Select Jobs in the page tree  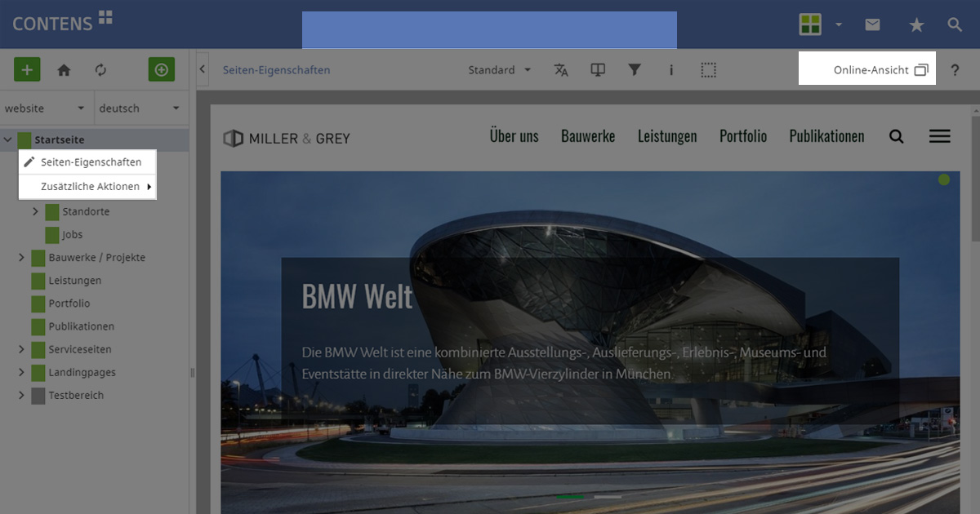click(x=73, y=235)
